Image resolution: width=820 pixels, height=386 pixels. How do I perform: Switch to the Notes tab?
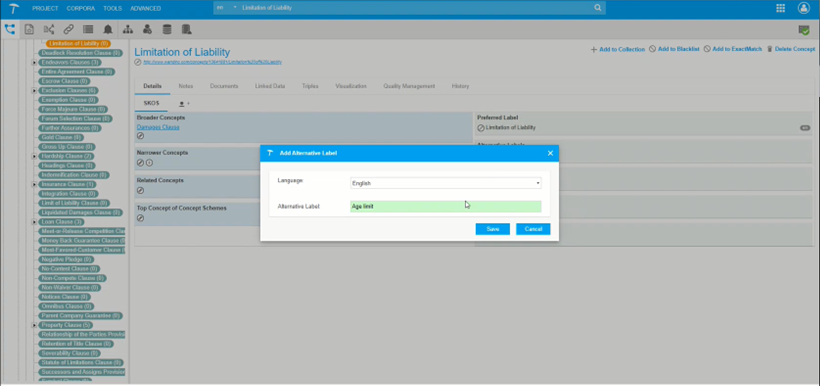click(x=186, y=86)
